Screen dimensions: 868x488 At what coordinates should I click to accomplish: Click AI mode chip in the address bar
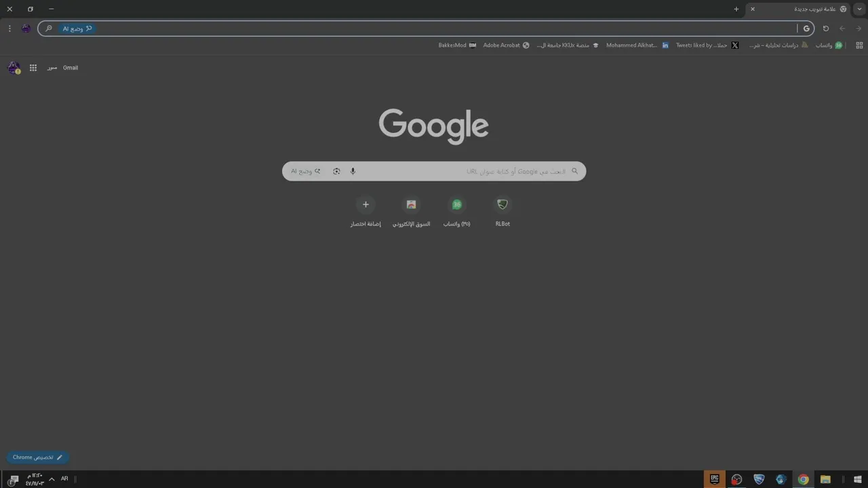[x=77, y=28]
